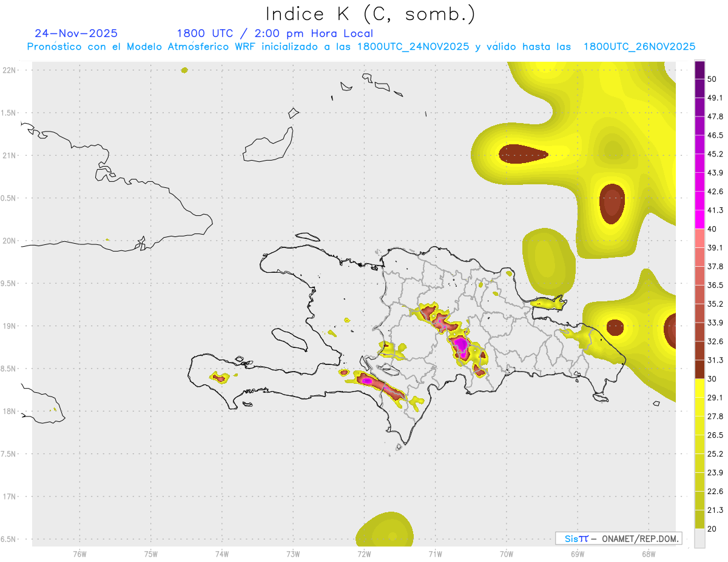Select the dark purple swatch above 50

pos(699,70)
